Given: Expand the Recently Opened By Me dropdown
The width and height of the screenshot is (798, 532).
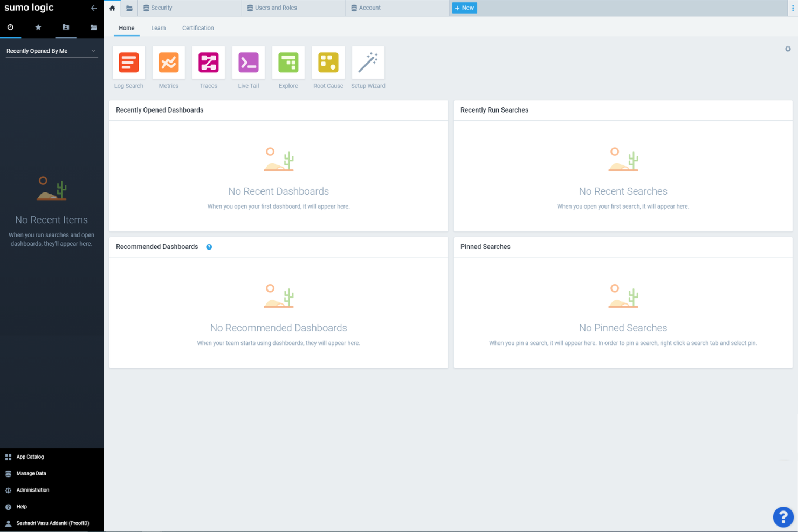Looking at the screenshot, I should (x=51, y=50).
